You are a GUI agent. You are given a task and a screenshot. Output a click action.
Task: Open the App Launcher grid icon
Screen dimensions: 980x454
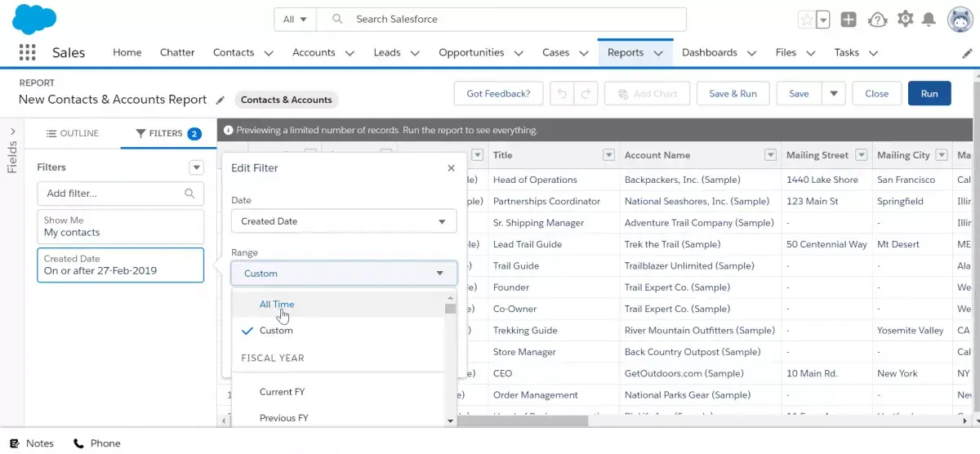pos(27,52)
